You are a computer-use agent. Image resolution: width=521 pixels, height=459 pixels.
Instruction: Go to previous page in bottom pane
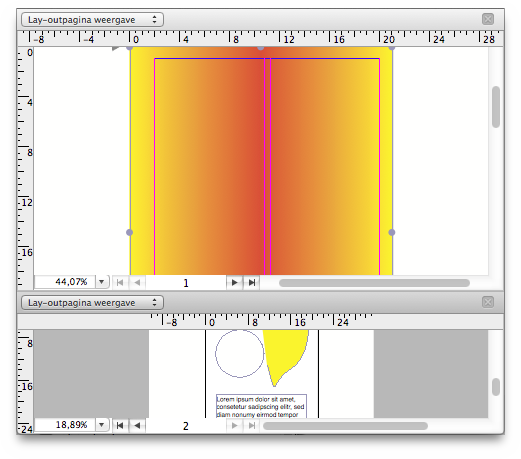[x=137, y=425]
